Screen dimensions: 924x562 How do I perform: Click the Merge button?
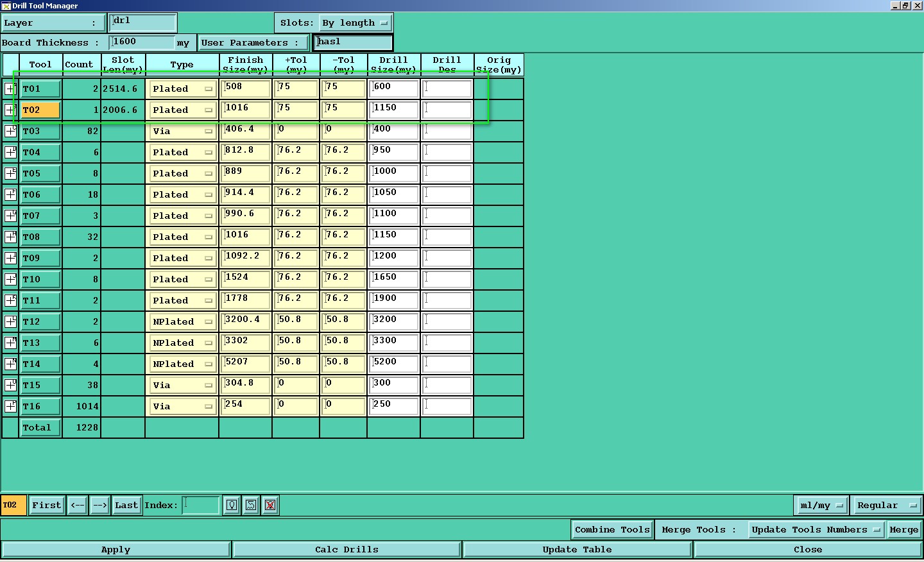pos(904,529)
